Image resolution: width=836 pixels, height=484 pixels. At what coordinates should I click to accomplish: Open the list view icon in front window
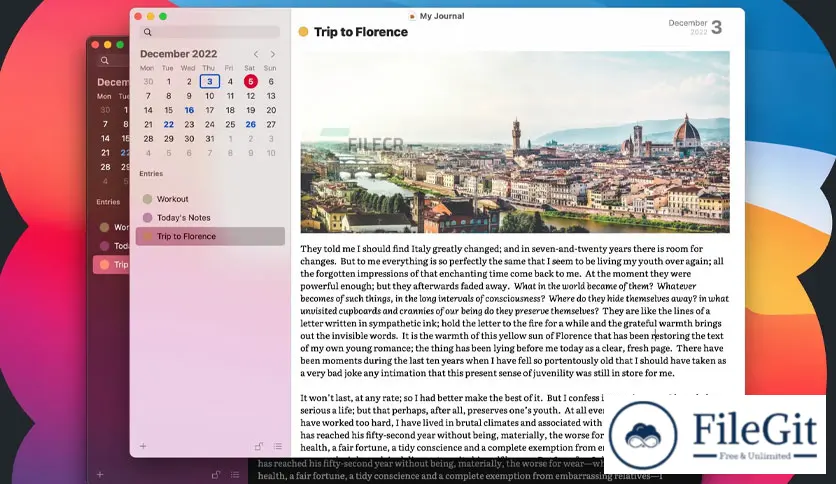[x=278, y=446]
